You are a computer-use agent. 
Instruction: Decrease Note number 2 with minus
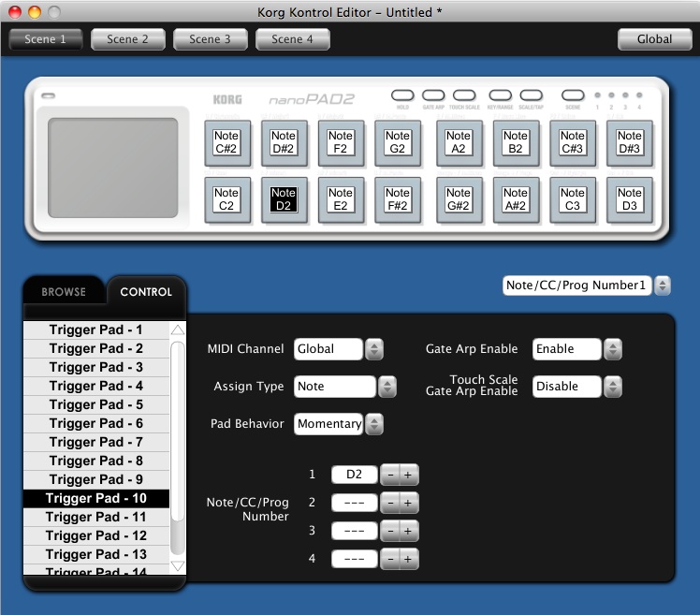pos(390,503)
